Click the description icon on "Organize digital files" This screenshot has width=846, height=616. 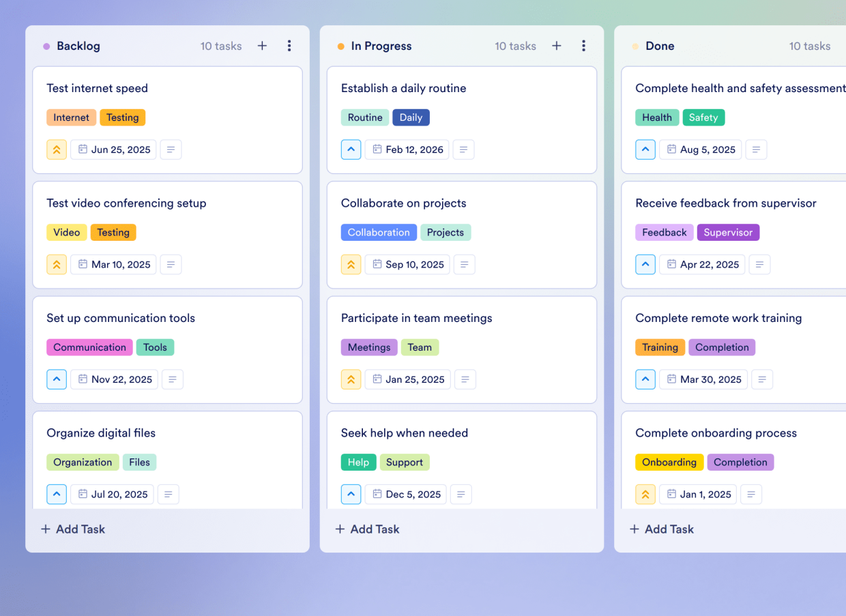coord(169,494)
